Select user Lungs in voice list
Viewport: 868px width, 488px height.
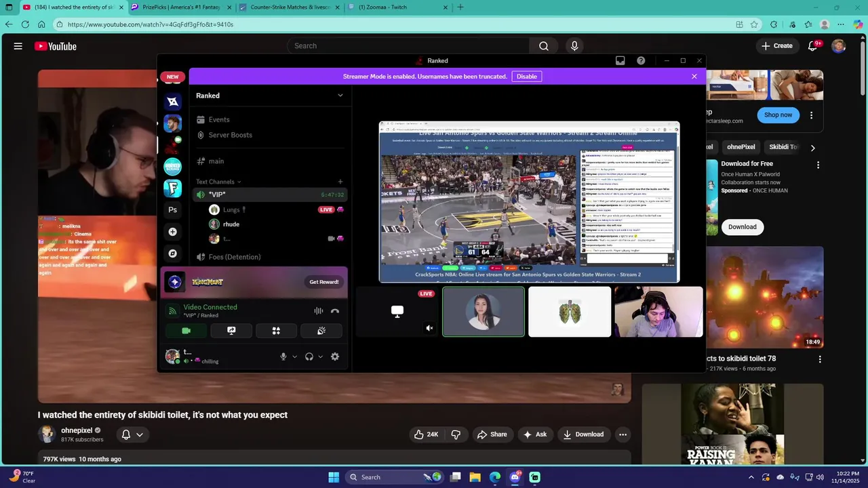click(x=277, y=209)
